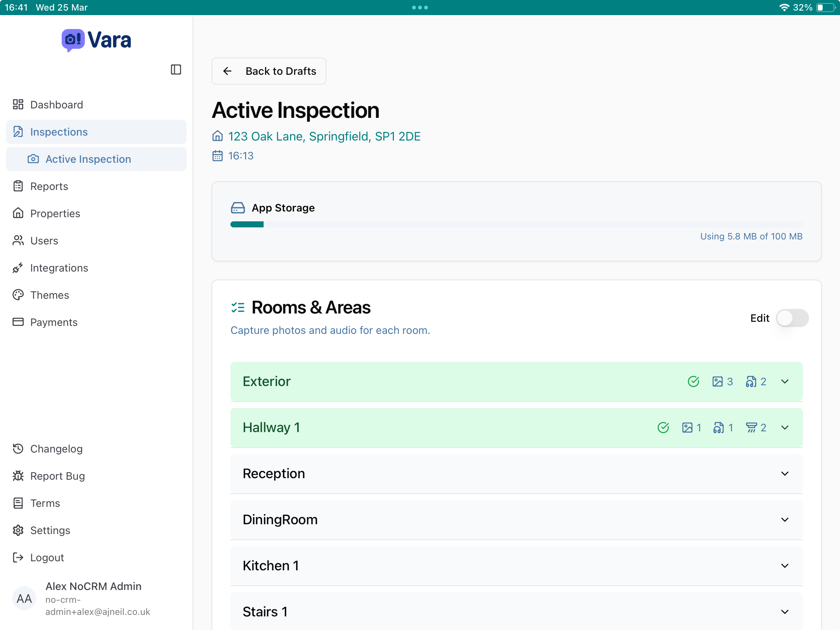Click the App Storage drive icon
The height and width of the screenshot is (630, 840).
(x=238, y=208)
